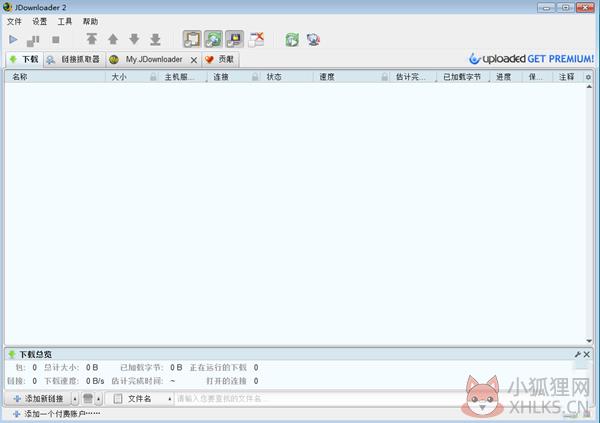Close the My.JDownloader tab

tap(194, 60)
